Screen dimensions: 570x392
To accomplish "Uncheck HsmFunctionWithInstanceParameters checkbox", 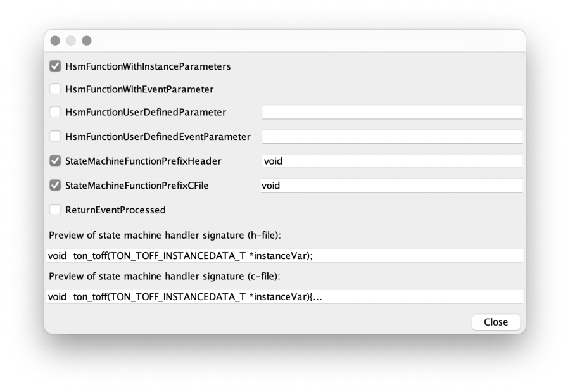I will [x=55, y=66].
